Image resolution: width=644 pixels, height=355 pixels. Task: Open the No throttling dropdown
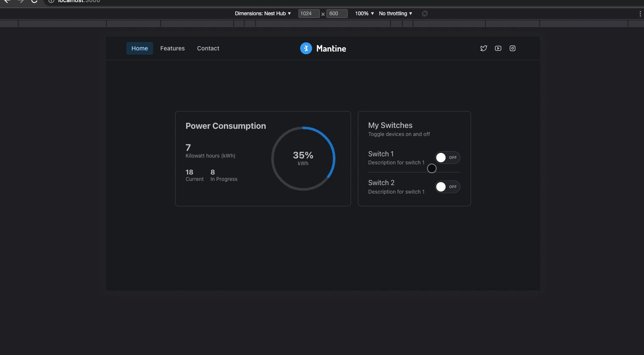click(396, 14)
